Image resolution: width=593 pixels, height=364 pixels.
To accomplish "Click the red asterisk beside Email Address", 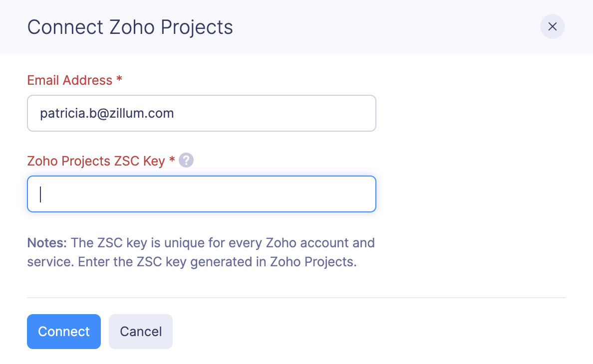I will tap(119, 80).
